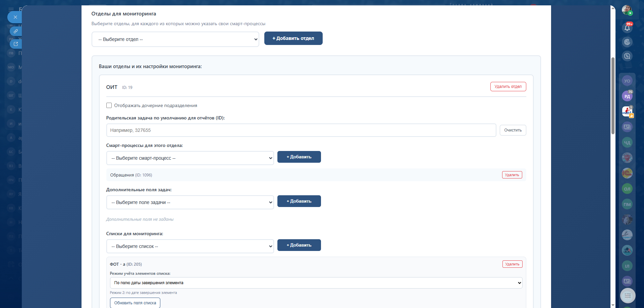Open the ПВ item in left background menu
This screenshot has width=644, height=308.
tap(11, 53)
